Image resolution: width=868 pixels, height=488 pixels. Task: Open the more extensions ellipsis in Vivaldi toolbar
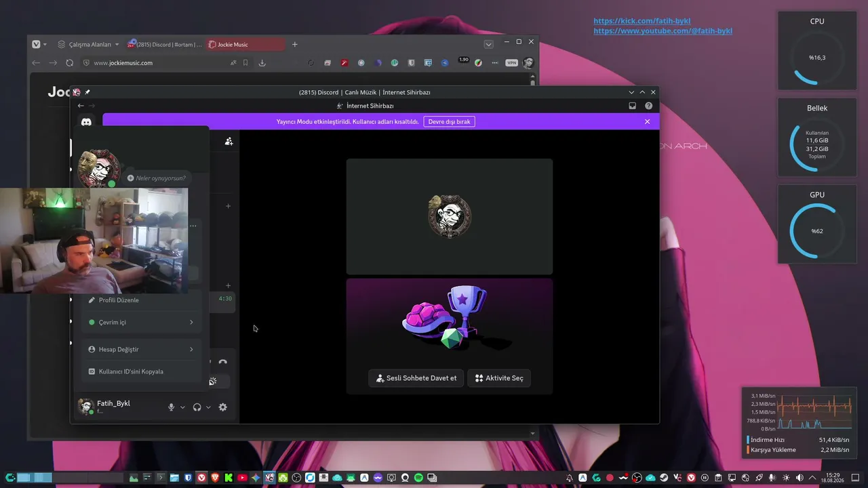pyautogui.click(x=495, y=63)
